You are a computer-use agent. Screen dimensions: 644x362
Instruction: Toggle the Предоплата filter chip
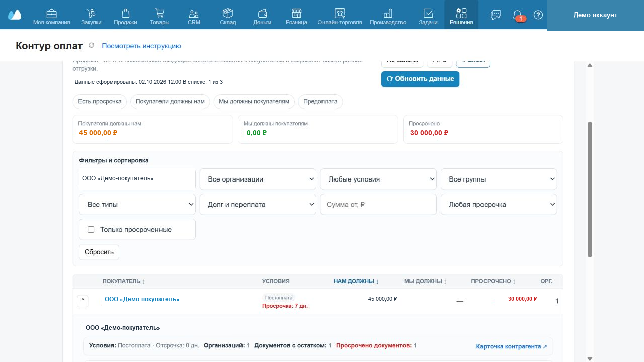[320, 101]
